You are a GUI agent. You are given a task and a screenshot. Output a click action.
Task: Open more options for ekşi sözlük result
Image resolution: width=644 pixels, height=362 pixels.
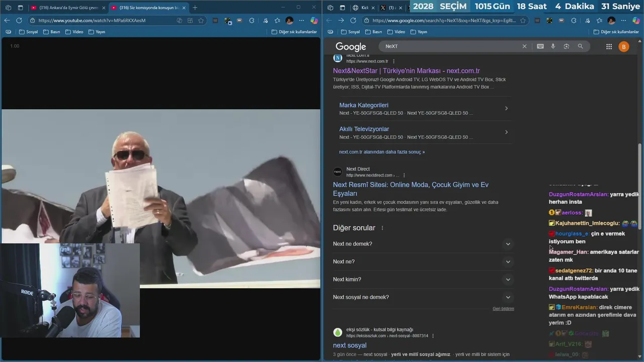click(x=433, y=336)
